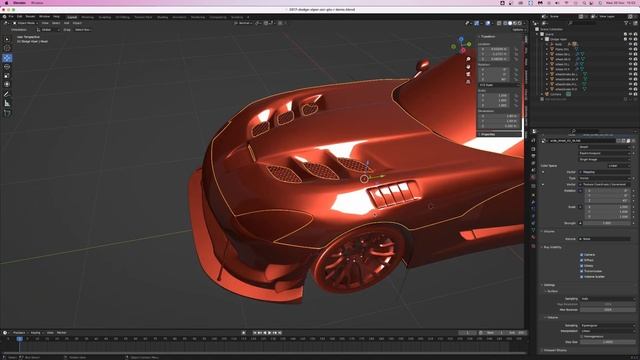Switch to rendered viewport shading
Screen dimensions: 640x360
tap(520, 23)
